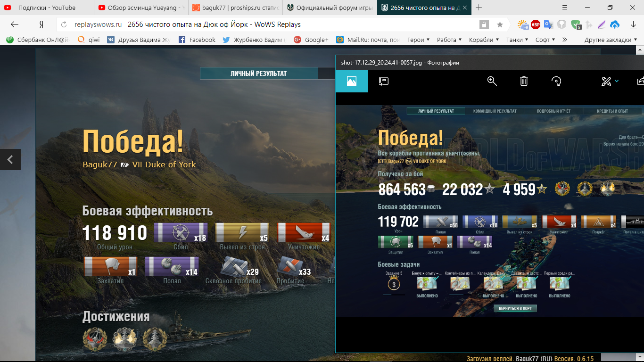Click the weather extension icon in browser
The image size is (644, 362).
click(x=523, y=25)
